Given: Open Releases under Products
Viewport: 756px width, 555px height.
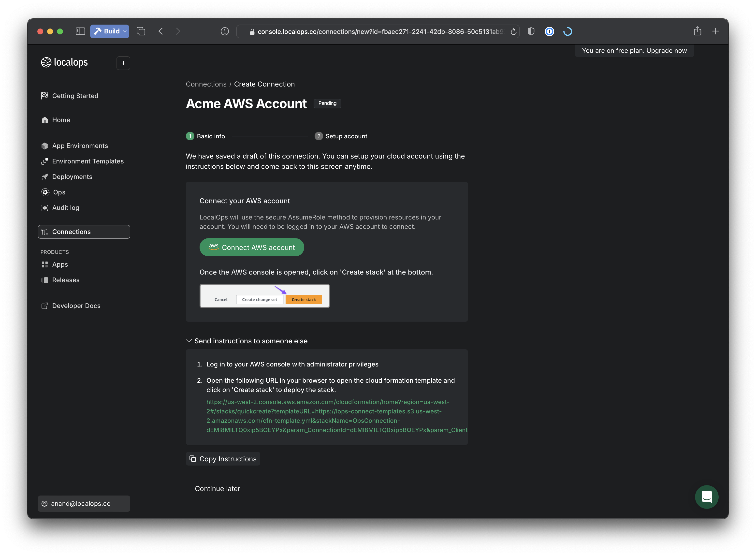Looking at the screenshot, I should pyautogui.click(x=66, y=280).
